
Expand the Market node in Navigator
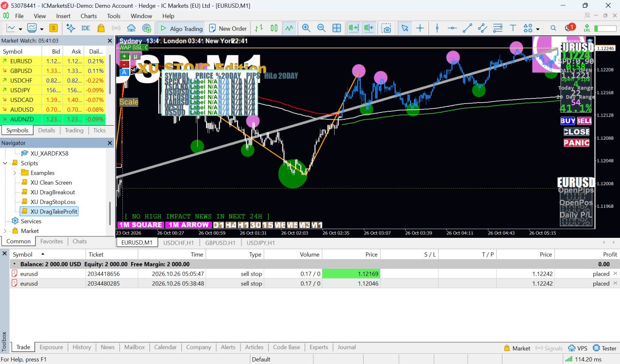pyautogui.click(x=5, y=231)
